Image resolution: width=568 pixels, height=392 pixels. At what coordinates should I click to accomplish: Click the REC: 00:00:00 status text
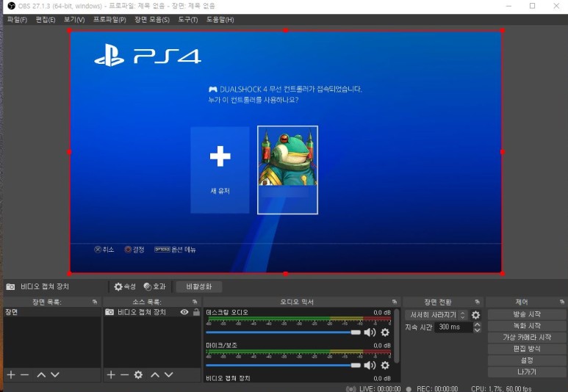(x=437, y=389)
